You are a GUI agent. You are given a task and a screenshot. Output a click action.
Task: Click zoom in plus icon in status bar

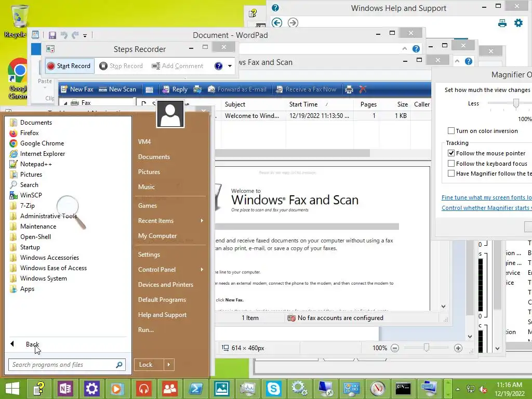[458, 348]
